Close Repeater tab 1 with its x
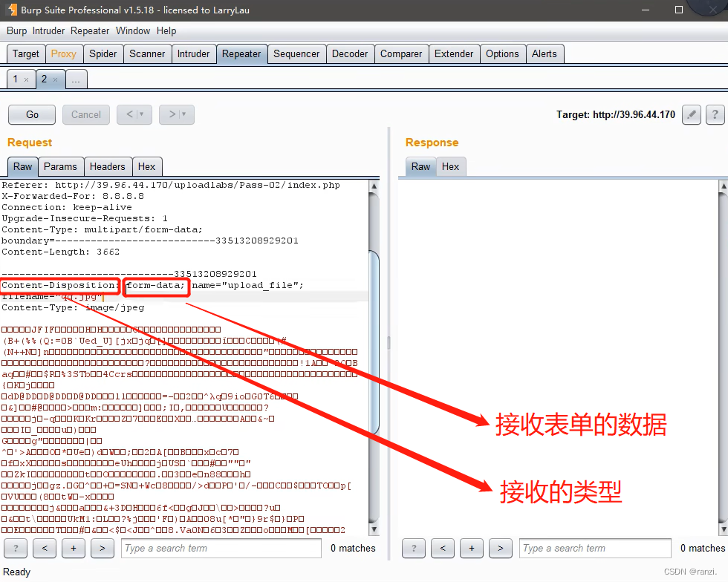 27,80
